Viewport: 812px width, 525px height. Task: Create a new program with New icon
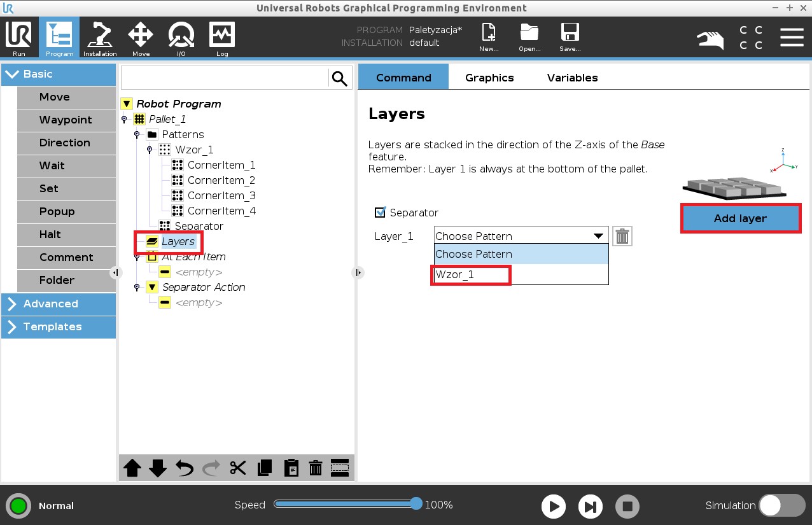point(489,37)
